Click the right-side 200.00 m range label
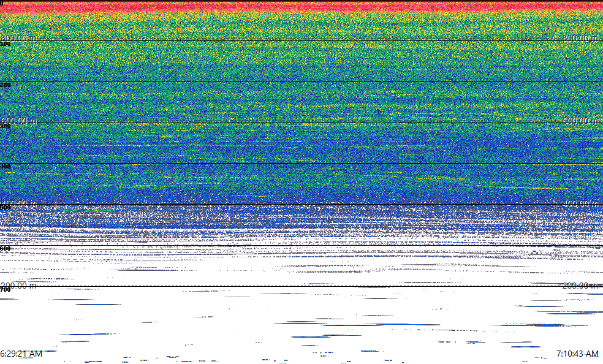This screenshot has width=603, height=364. 581,286
